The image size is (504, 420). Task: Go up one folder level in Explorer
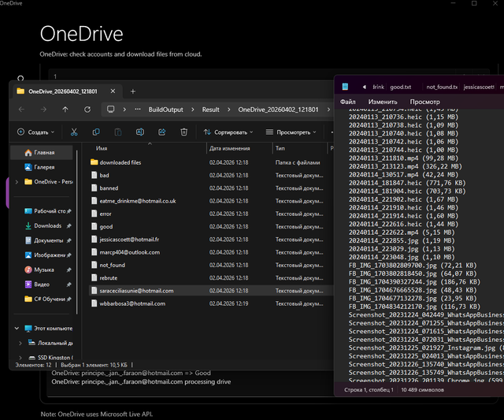(65, 110)
